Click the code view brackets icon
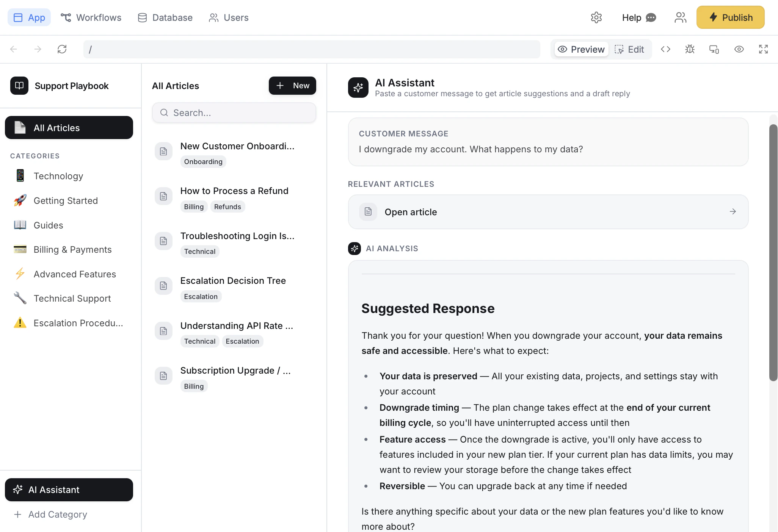The height and width of the screenshot is (532, 778). point(665,49)
